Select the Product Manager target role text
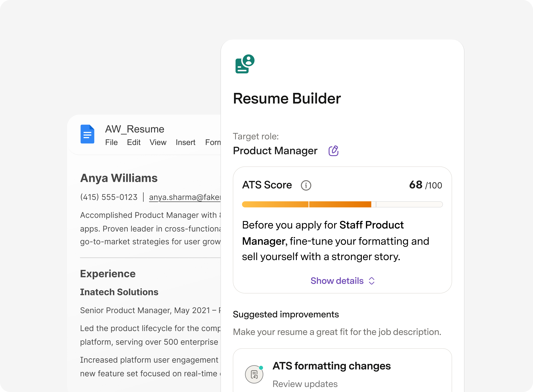This screenshot has width=533, height=392. (275, 151)
